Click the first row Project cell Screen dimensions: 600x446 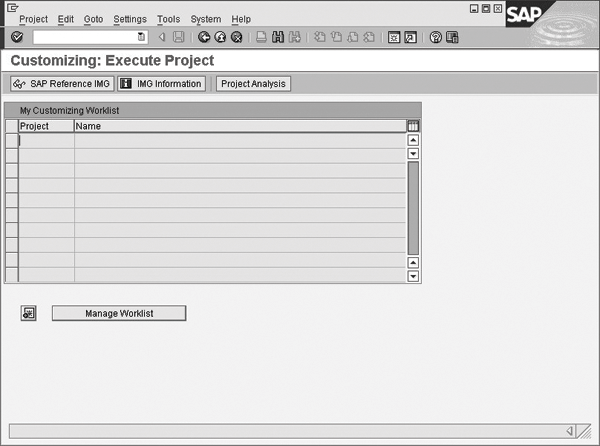[46, 141]
